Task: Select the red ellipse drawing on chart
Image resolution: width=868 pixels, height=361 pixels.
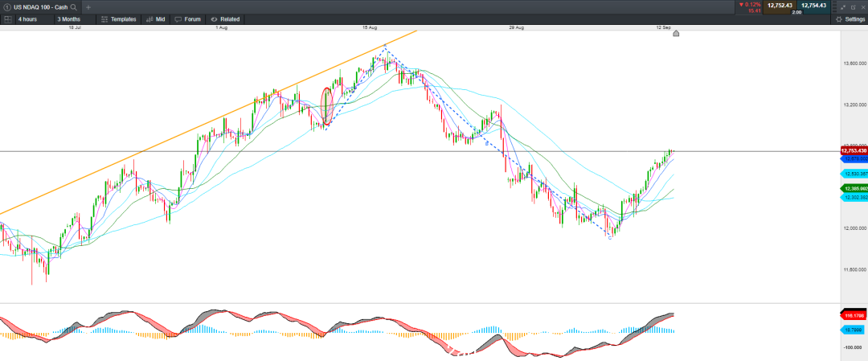Action: click(327, 105)
